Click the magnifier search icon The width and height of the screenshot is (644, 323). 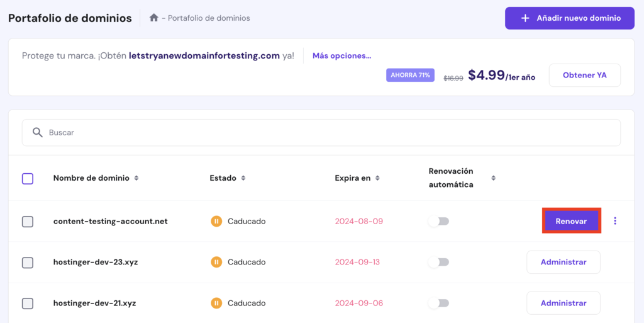[38, 133]
